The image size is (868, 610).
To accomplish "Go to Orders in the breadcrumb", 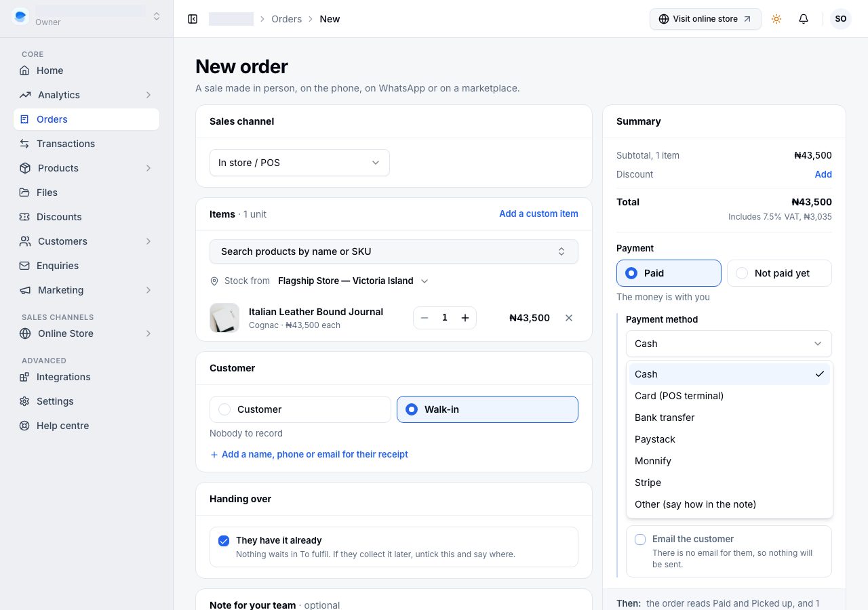I will click(287, 19).
